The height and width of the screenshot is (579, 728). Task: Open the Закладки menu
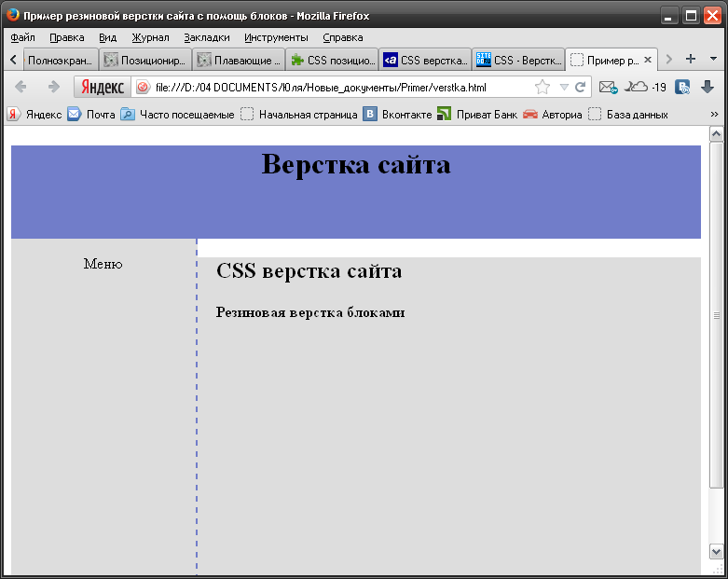point(207,37)
